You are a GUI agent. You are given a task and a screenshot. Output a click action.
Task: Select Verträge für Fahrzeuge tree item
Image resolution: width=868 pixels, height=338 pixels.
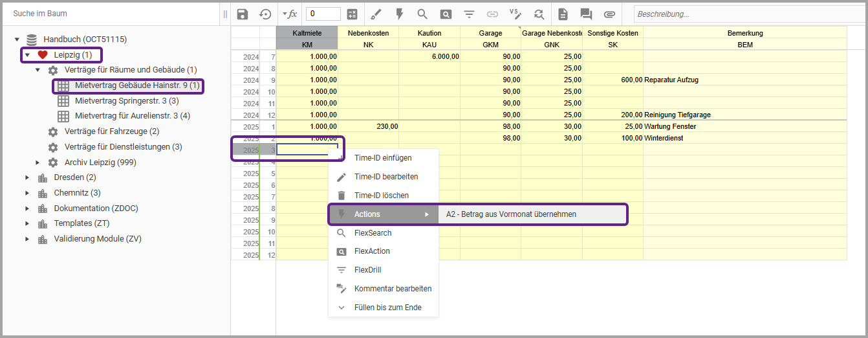111,131
